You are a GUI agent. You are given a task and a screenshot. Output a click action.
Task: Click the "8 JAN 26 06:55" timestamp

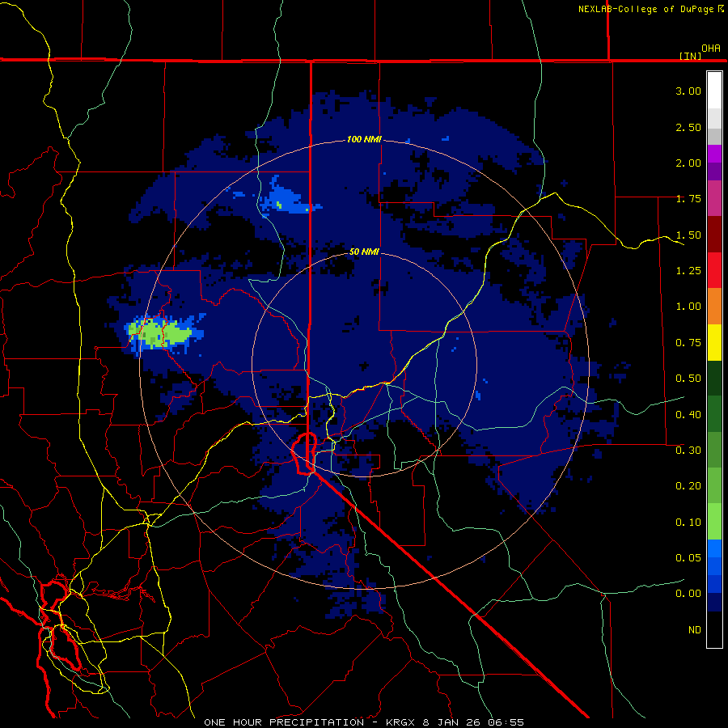(x=473, y=722)
